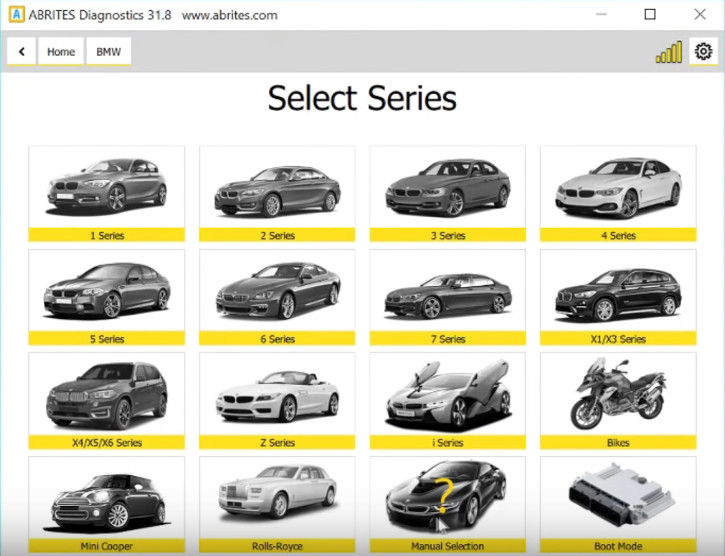Click the '5 Series' yellow label
The height and width of the screenshot is (556, 725).
[x=107, y=339]
